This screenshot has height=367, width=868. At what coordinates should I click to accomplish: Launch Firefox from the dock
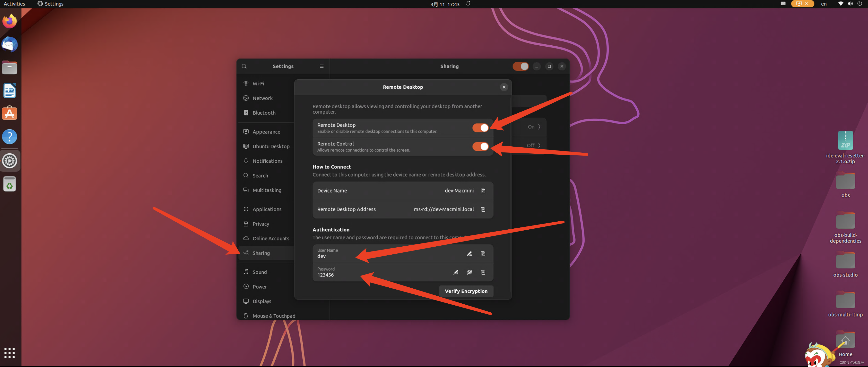click(x=9, y=21)
